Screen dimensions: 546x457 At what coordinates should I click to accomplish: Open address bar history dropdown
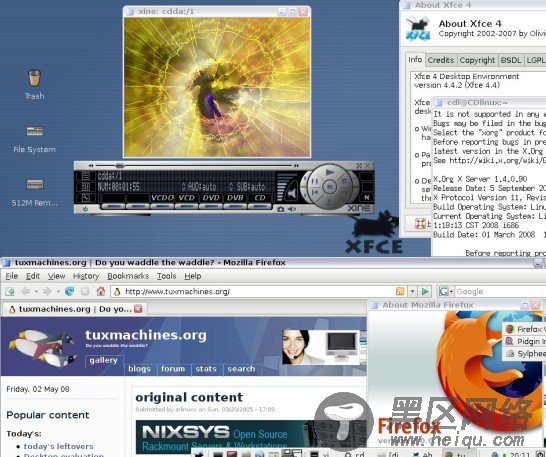[x=413, y=292]
